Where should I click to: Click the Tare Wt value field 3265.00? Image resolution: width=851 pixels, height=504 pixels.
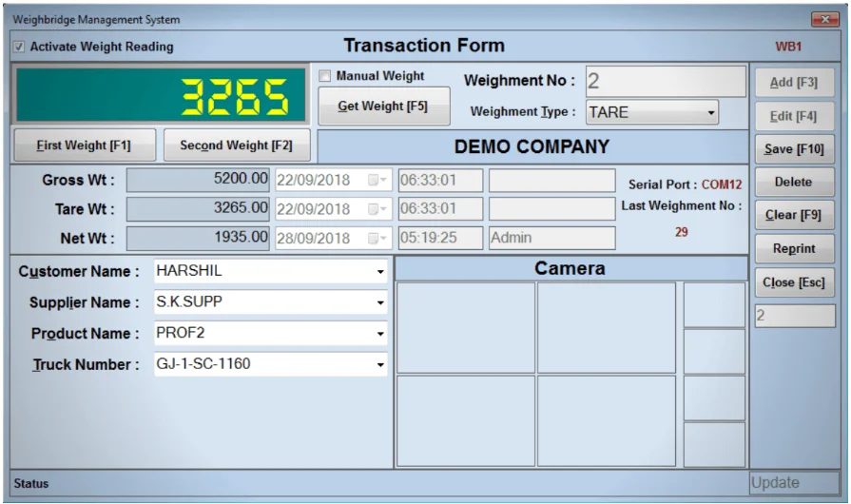[x=198, y=209]
